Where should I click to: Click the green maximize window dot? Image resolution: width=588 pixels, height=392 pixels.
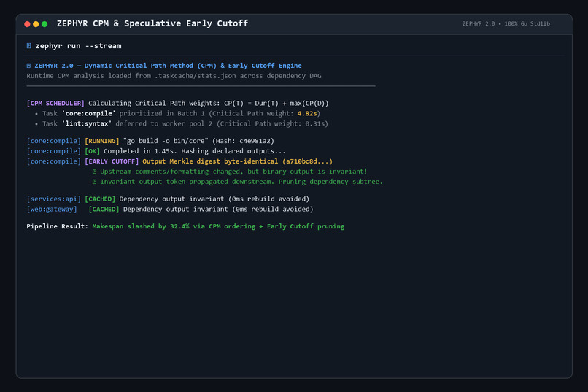click(x=45, y=24)
